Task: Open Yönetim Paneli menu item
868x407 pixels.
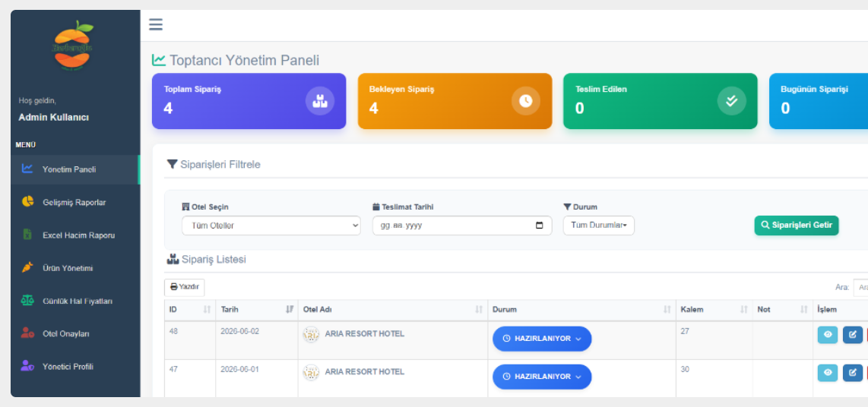Action: click(75, 169)
